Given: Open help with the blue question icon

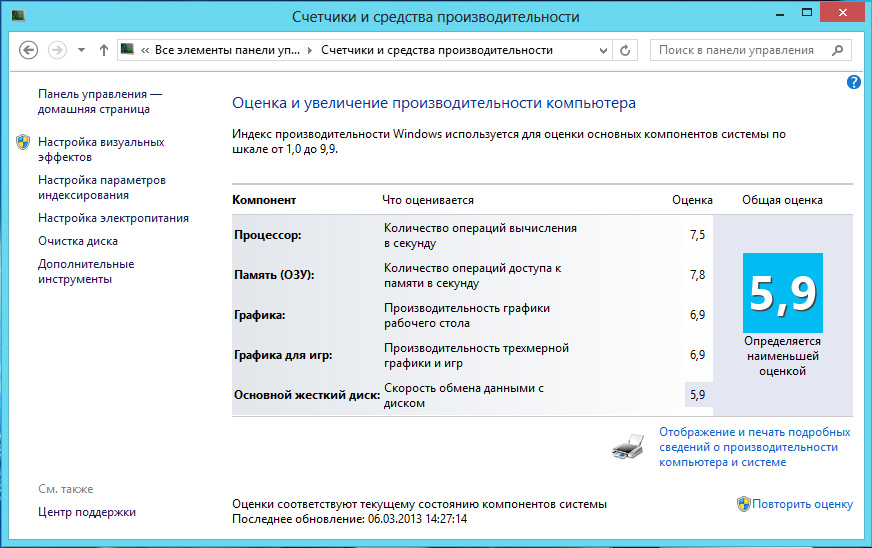Looking at the screenshot, I should (854, 82).
